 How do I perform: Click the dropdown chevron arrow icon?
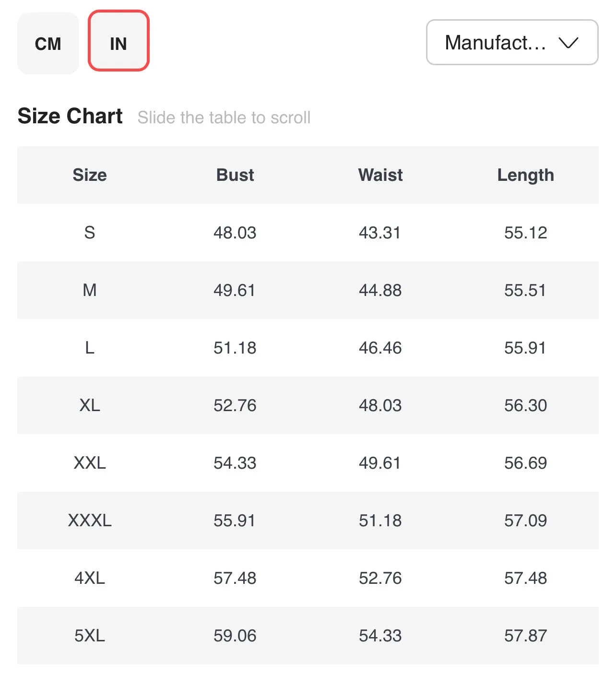(569, 43)
